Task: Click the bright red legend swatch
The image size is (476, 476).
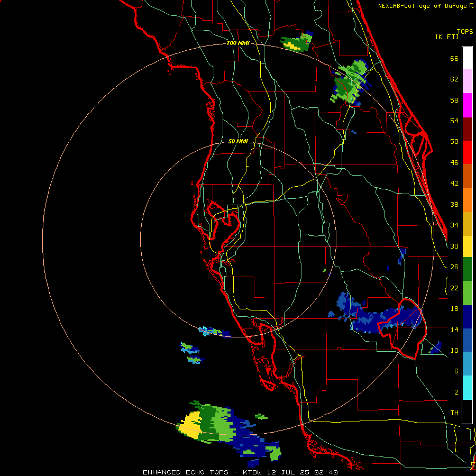Action: 467,152
